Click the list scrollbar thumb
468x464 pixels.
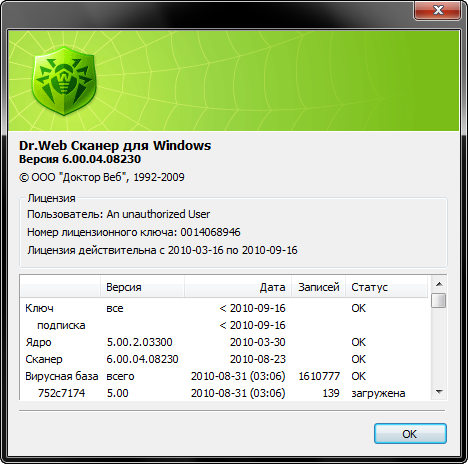tap(439, 300)
